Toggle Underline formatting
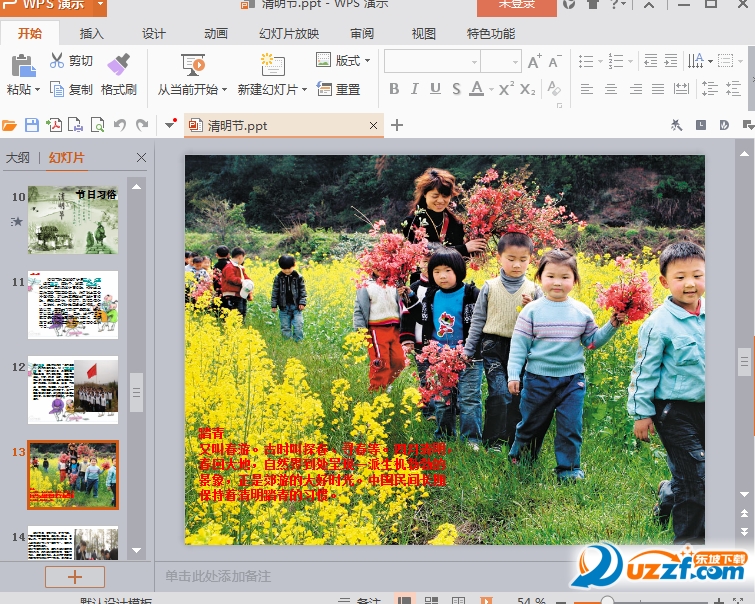755x604 pixels. pos(435,89)
